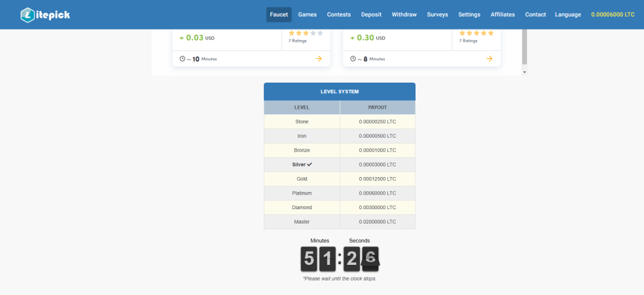Click the LEVEL column header

point(302,108)
